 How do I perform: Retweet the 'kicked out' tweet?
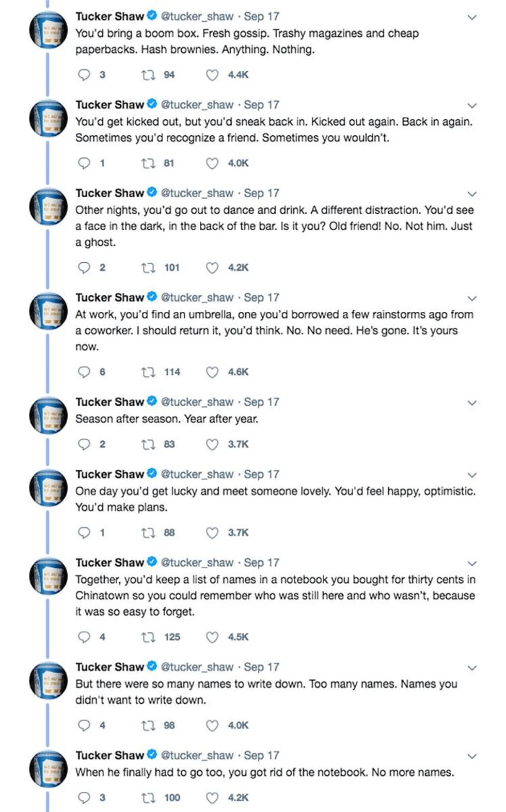click(x=148, y=163)
